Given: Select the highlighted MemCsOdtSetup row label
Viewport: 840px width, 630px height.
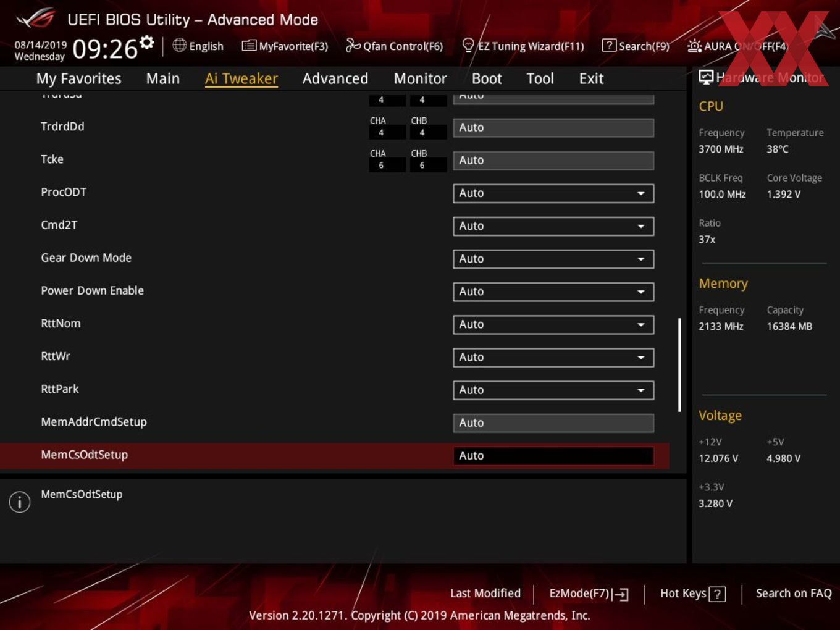Looking at the screenshot, I should coord(85,455).
